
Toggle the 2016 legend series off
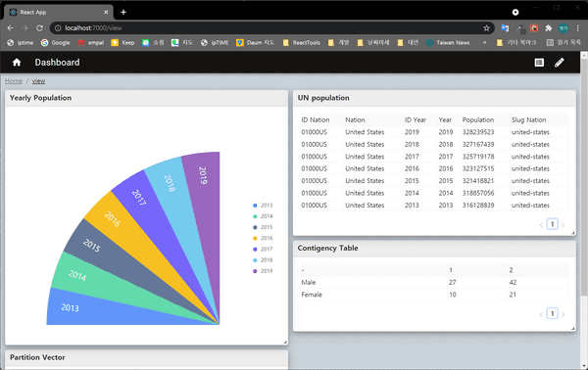[x=263, y=238]
